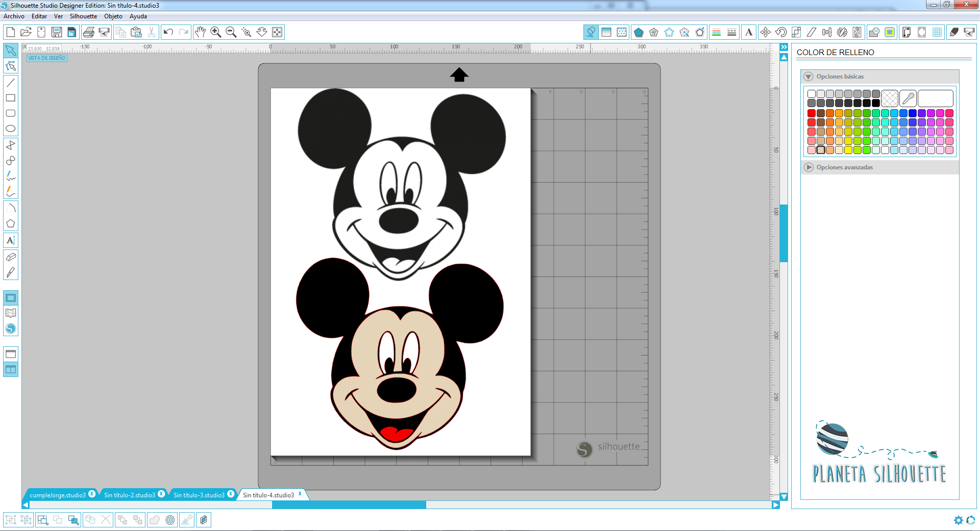Screen dimensions: 980x531
Task: Save the current document
Action: (x=57, y=32)
